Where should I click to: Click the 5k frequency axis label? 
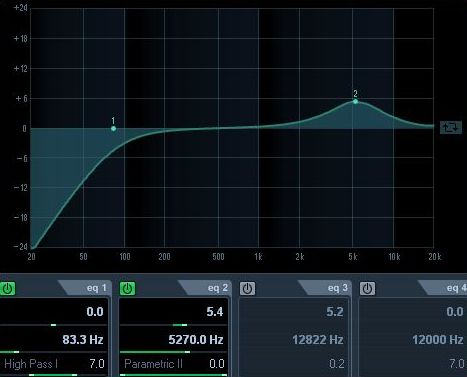coord(353,257)
